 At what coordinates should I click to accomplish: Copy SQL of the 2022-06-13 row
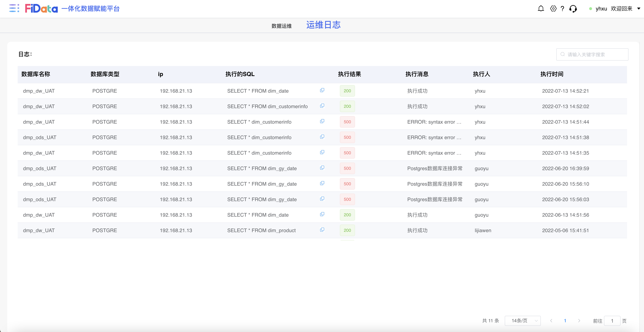322,214
